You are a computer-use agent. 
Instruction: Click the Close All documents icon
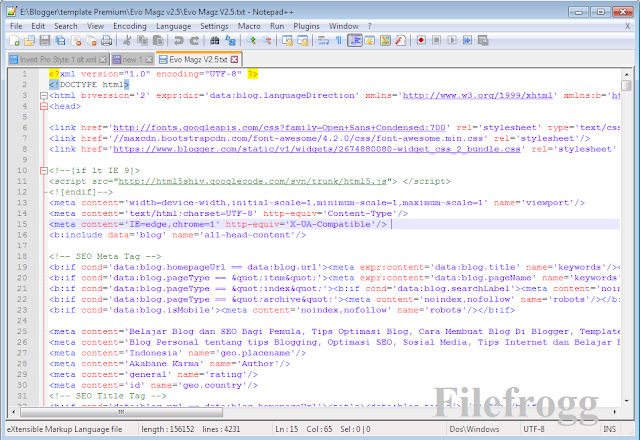(x=91, y=40)
